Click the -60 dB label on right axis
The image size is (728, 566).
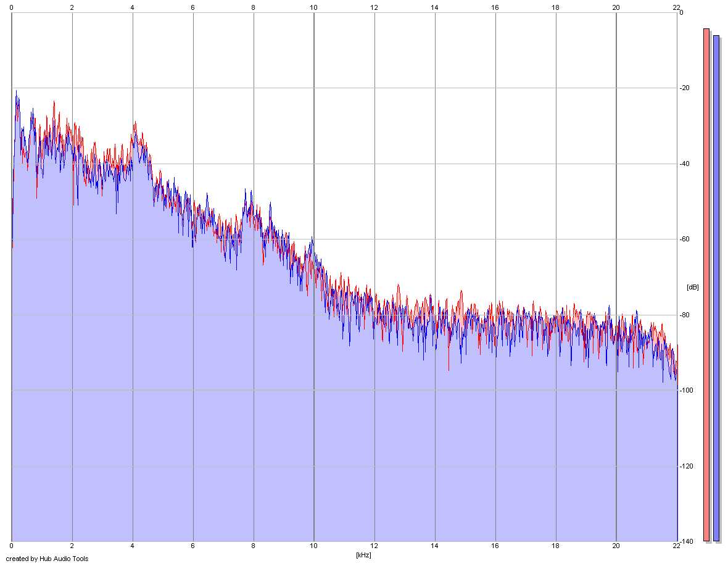click(x=684, y=239)
